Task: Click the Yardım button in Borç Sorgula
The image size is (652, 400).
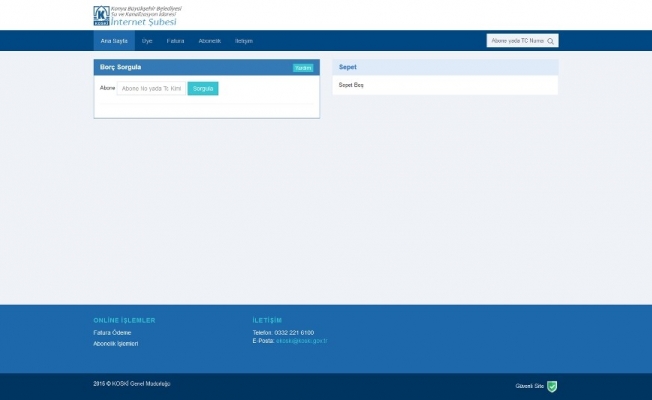Action: click(x=302, y=67)
